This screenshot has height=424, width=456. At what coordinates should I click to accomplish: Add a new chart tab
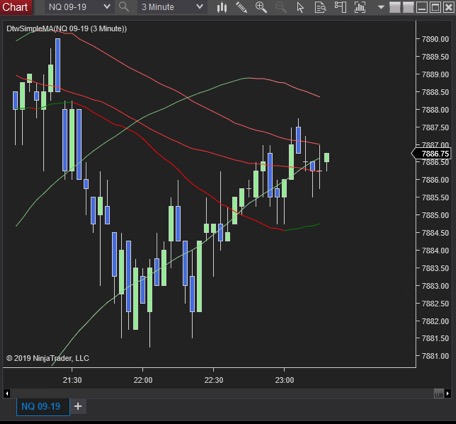coord(78,406)
